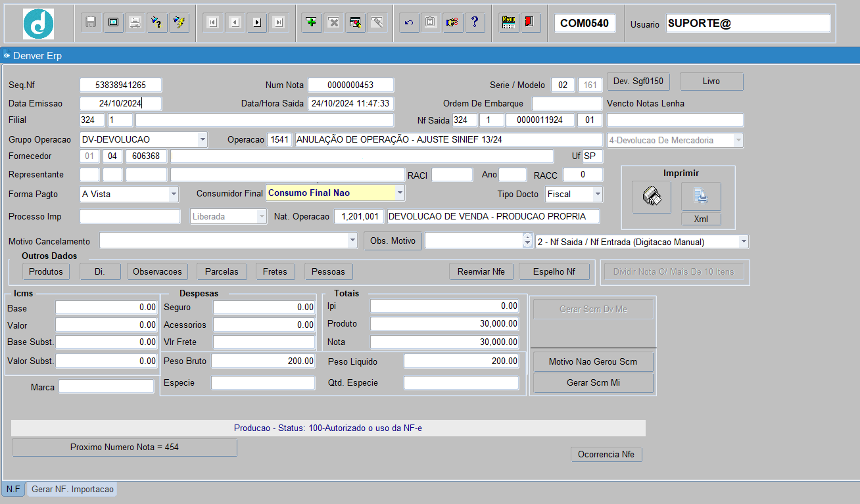Go to the next record
The image size is (860, 504).
[256, 22]
